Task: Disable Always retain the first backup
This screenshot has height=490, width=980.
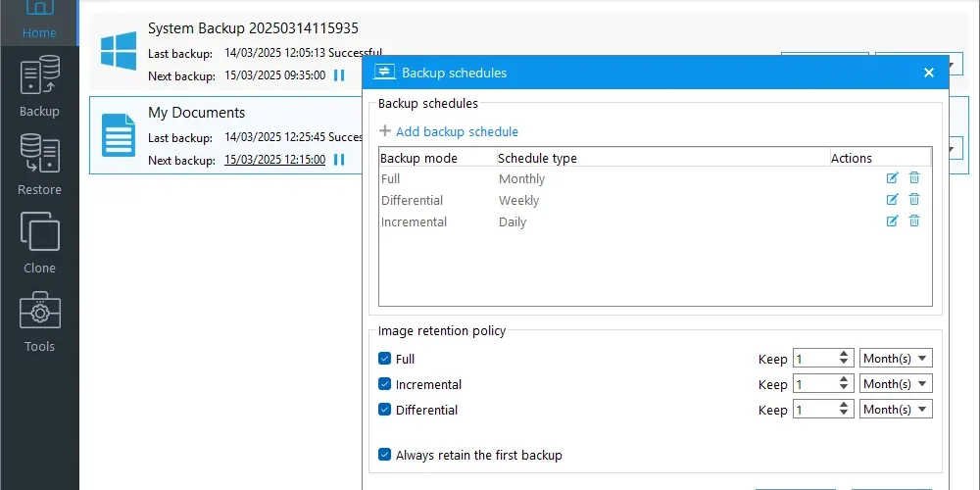Action: pos(384,455)
